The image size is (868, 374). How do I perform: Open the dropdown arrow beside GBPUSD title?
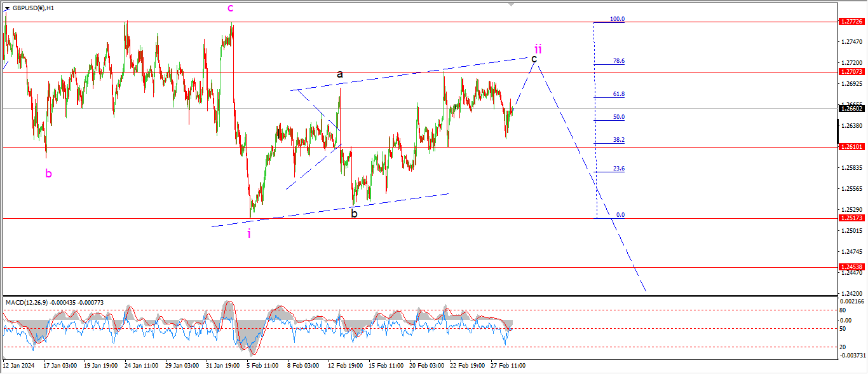(7, 8)
